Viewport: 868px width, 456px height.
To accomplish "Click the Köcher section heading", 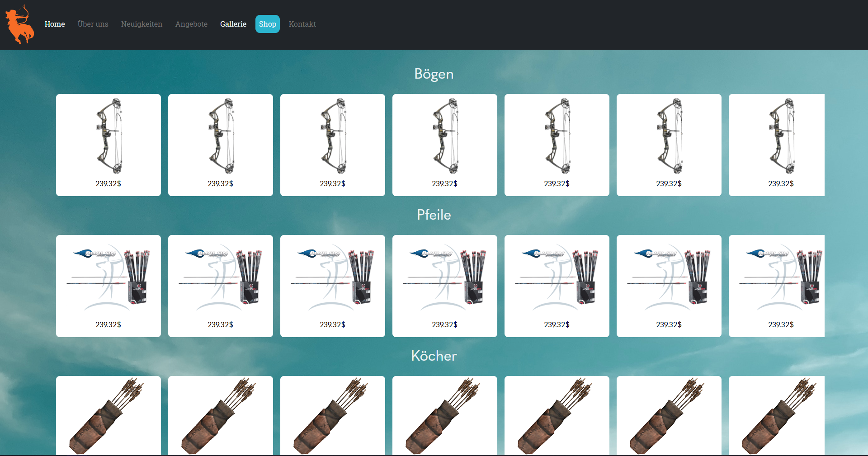I will point(434,356).
